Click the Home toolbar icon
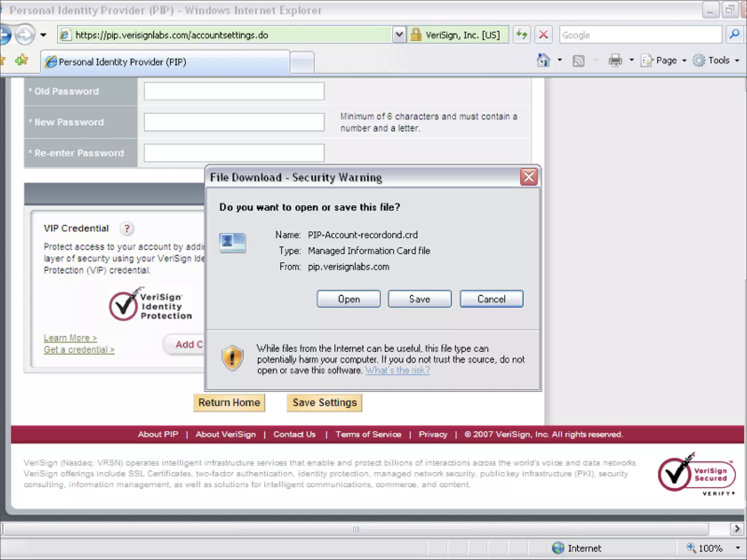The image size is (747, 560). coord(543,61)
